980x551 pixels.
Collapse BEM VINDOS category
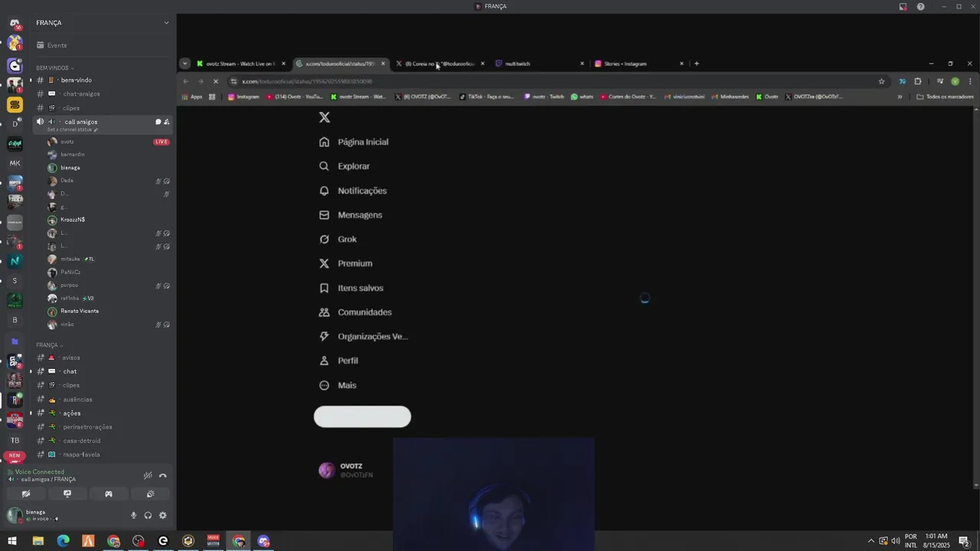(x=54, y=68)
